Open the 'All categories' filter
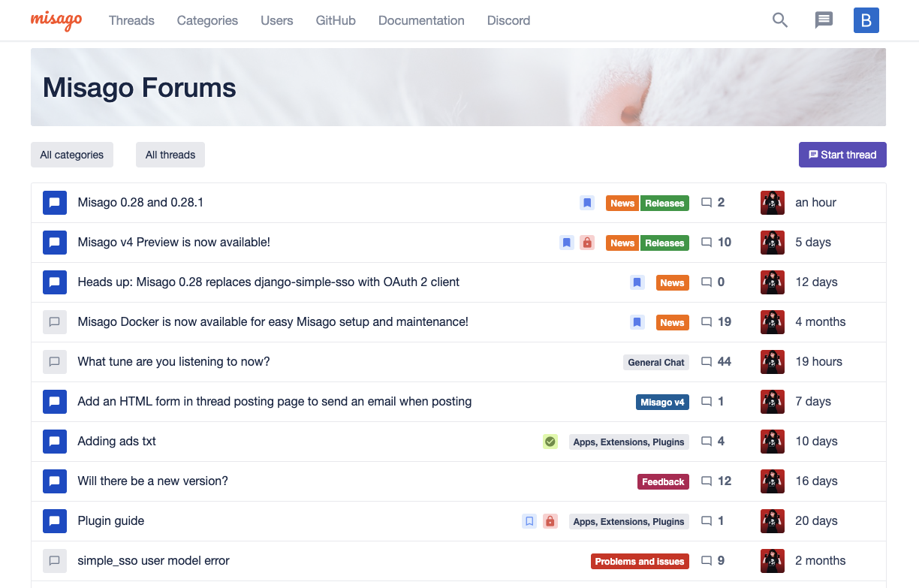Image resolution: width=919 pixels, height=588 pixels. 71,155
